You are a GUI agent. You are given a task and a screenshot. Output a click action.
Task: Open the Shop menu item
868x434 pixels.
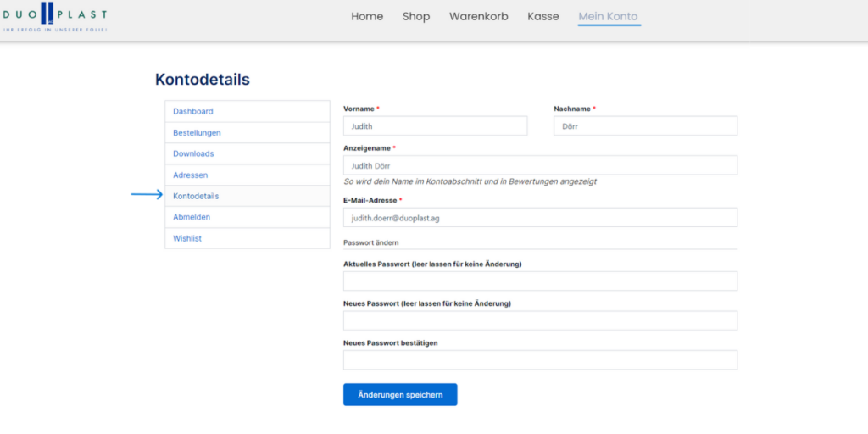[416, 17]
